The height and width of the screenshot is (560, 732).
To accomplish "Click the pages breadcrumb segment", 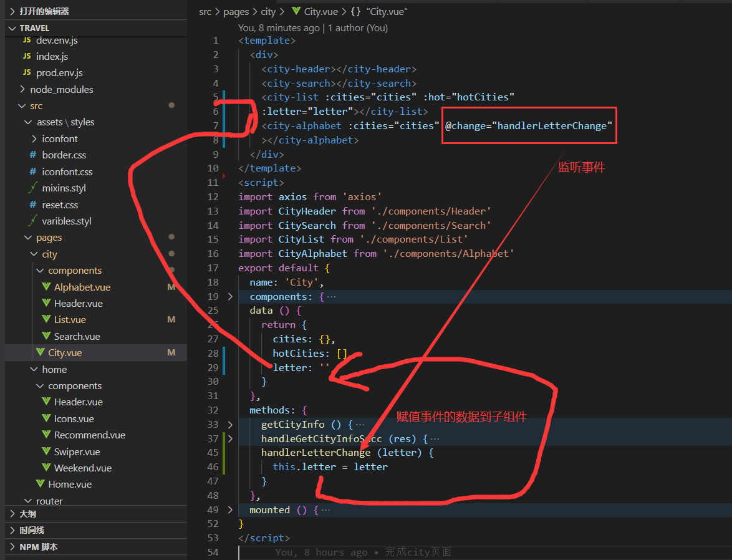I will tap(236, 12).
